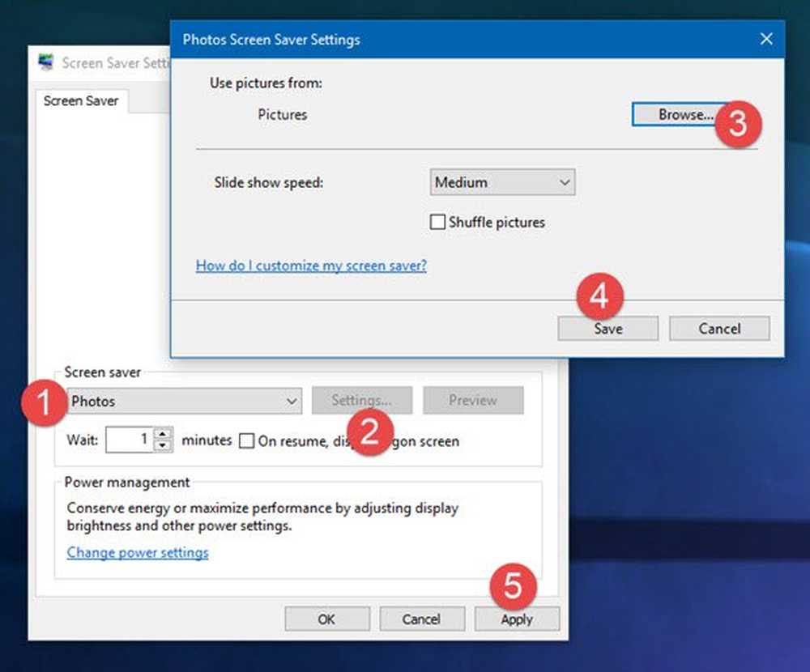Screen dimensions: 810x672
Task: Click the Screen Saver Settings window icon
Action: (47, 62)
